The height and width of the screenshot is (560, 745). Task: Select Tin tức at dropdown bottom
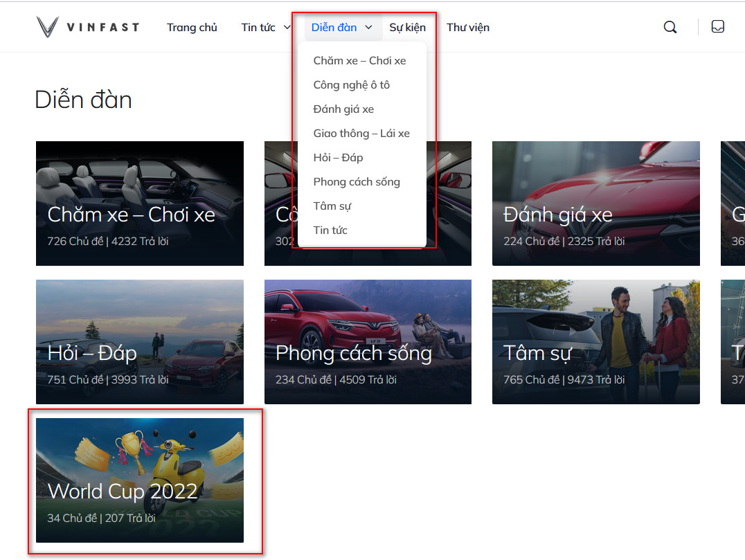click(330, 231)
